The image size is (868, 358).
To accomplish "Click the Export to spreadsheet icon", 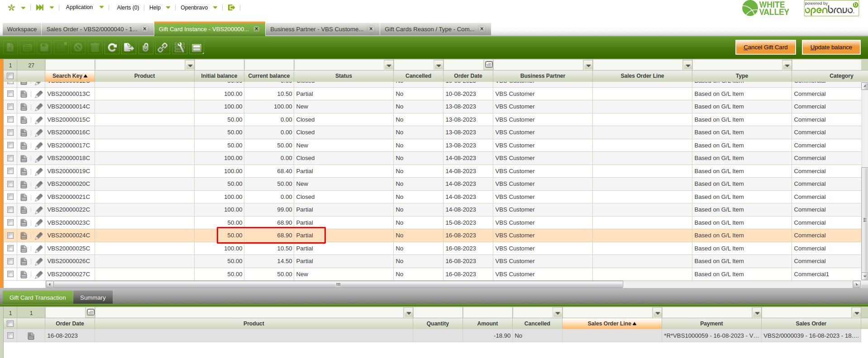I will click(x=129, y=47).
